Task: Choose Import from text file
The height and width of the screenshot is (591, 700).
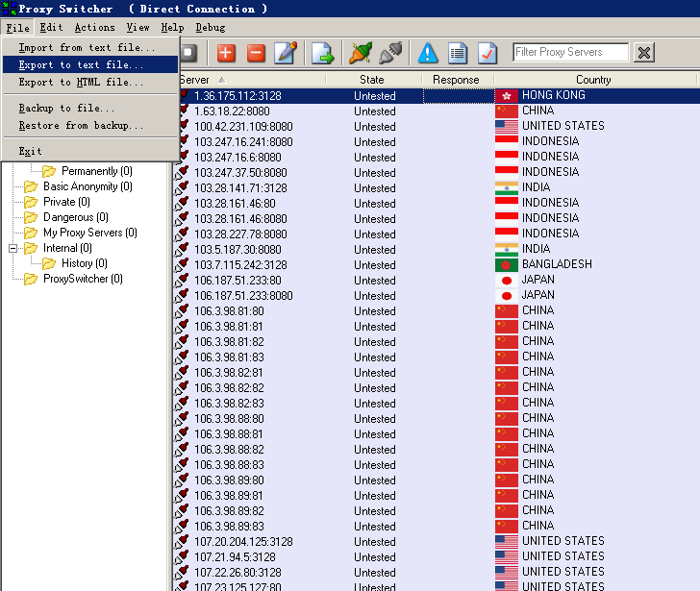Action: 90,47
